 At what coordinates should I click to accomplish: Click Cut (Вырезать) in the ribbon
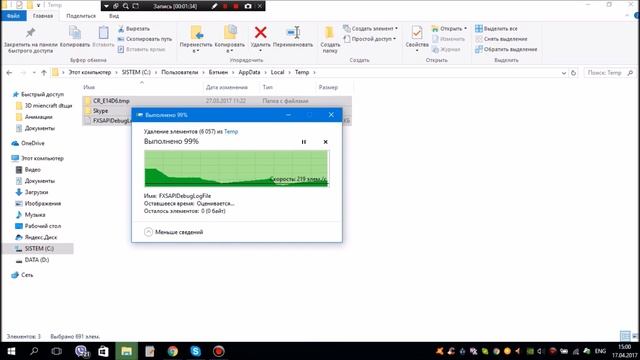(133, 29)
